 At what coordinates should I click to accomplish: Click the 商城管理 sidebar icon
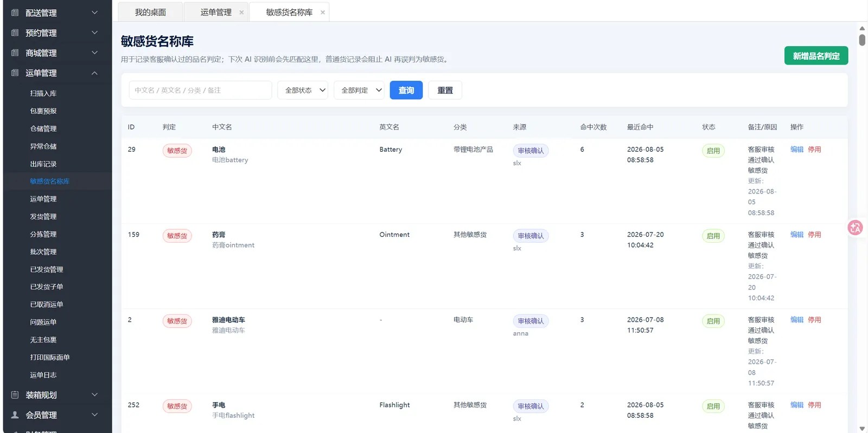click(x=15, y=53)
